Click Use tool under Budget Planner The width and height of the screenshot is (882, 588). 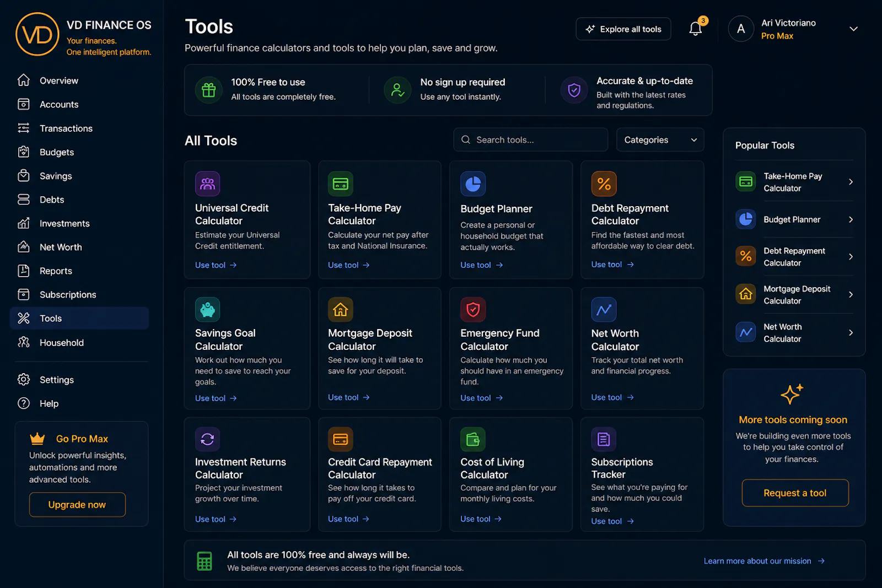click(481, 265)
